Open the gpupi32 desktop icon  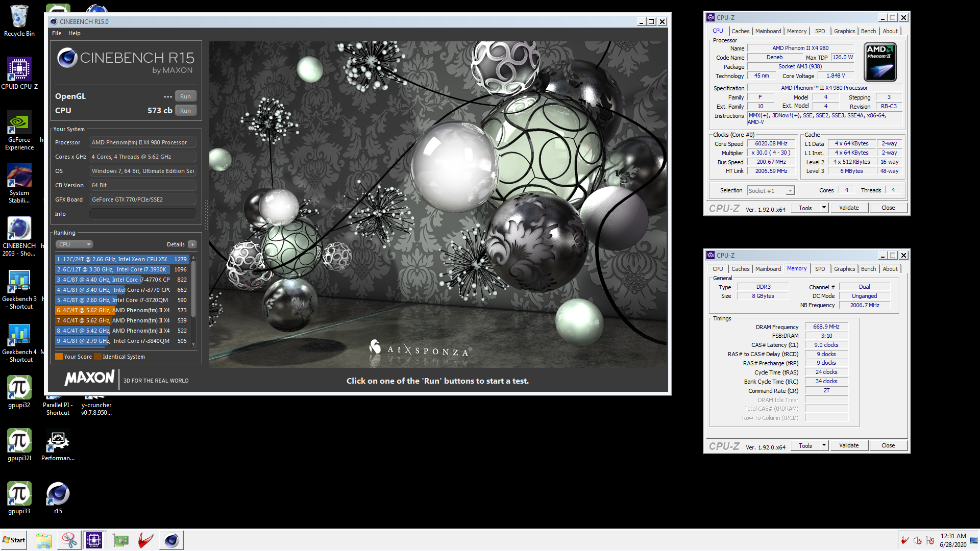click(19, 392)
